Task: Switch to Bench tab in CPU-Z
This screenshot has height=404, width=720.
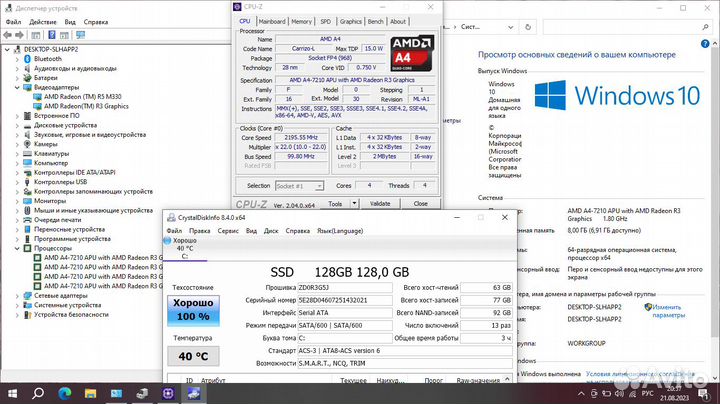Action: (375, 21)
